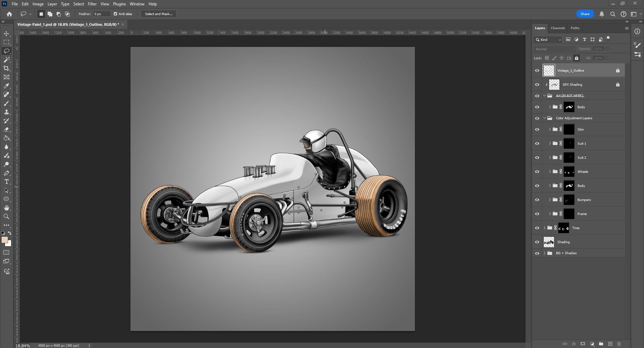Select the Horizontal Type tool
The height and width of the screenshot is (348, 644).
click(6, 182)
